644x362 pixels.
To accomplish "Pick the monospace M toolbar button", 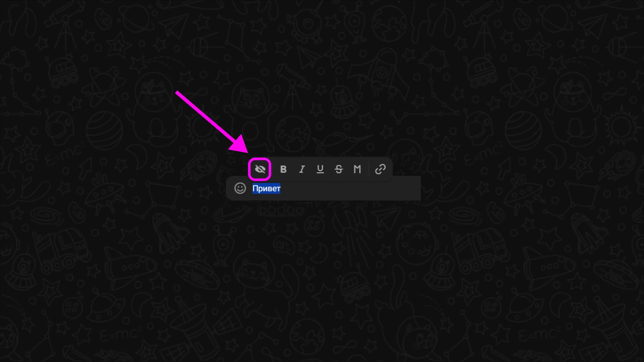I will pos(357,169).
